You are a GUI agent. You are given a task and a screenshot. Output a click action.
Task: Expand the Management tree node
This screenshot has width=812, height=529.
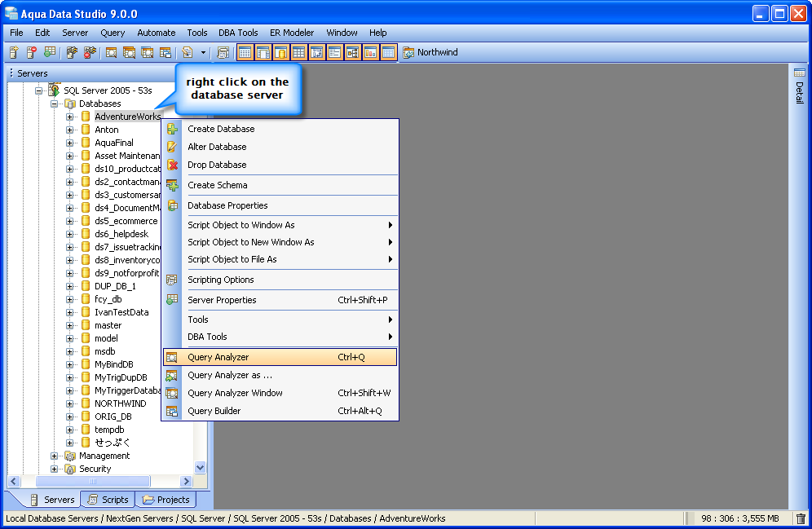(x=54, y=456)
